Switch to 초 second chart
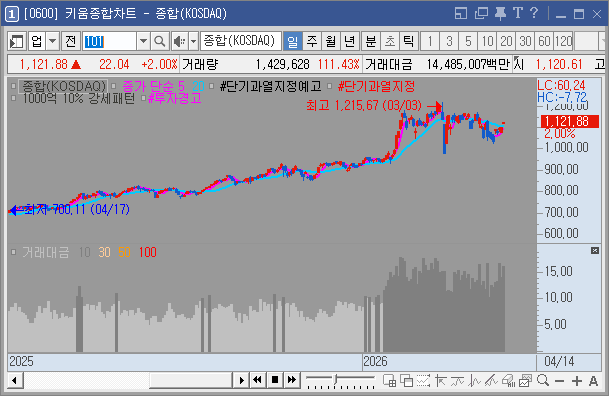The height and width of the screenshot is (396, 609). tap(390, 41)
